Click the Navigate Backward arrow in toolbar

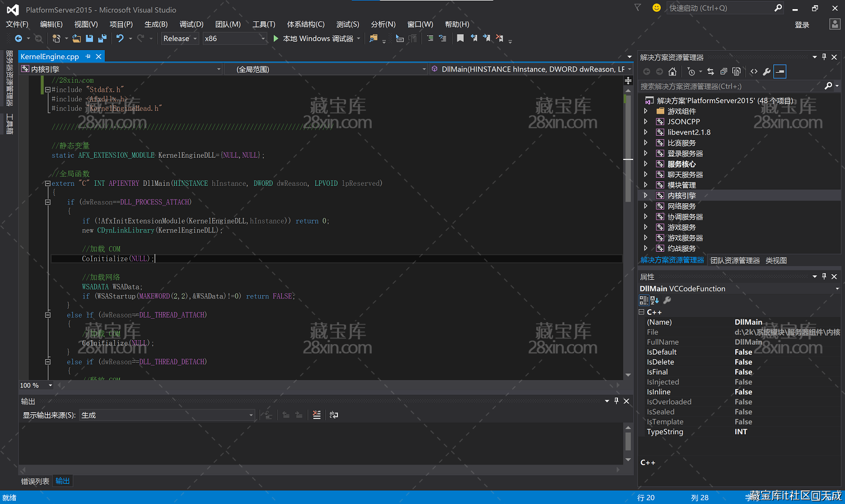click(x=19, y=38)
